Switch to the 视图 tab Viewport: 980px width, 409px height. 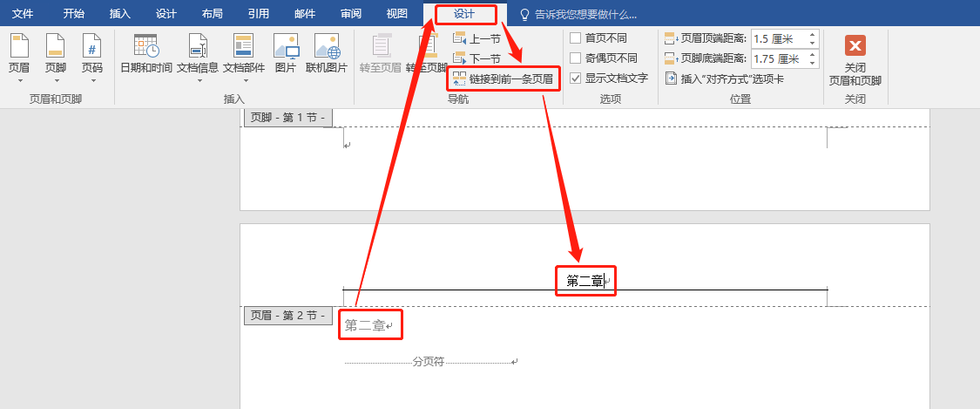pyautogui.click(x=397, y=14)
